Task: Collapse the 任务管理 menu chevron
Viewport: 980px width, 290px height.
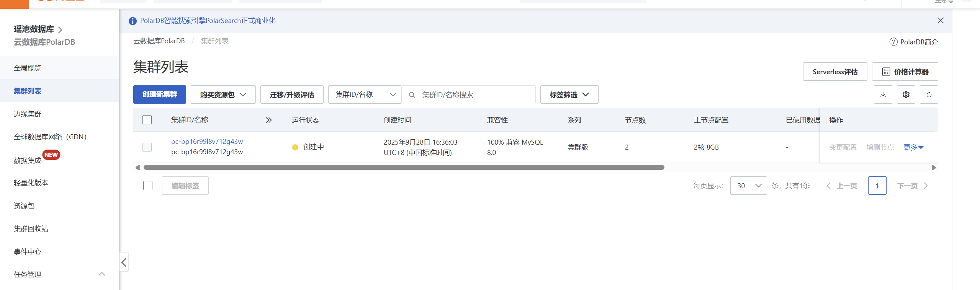Action: pos(102,274)
